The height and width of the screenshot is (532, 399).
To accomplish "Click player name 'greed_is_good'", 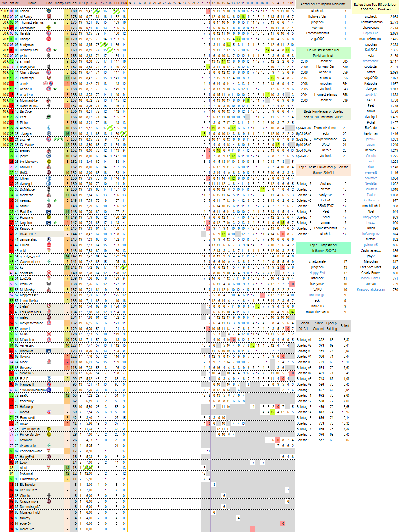I will click(30, 256).
